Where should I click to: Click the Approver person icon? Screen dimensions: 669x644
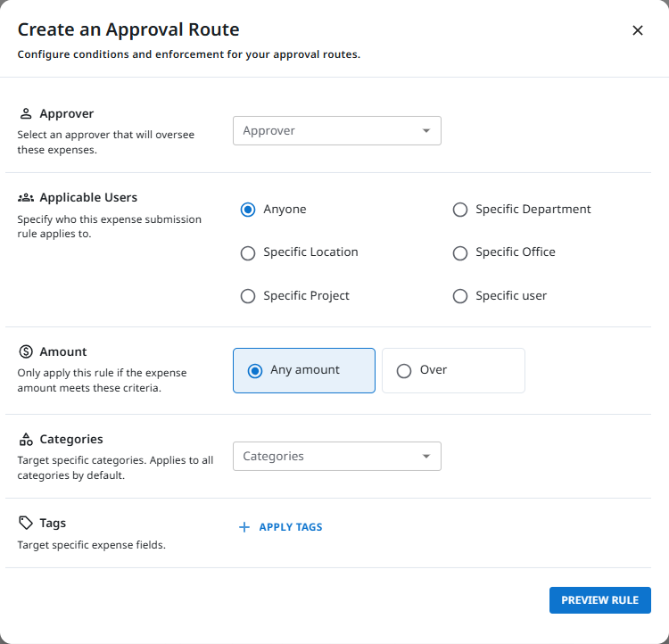point(26,113)
